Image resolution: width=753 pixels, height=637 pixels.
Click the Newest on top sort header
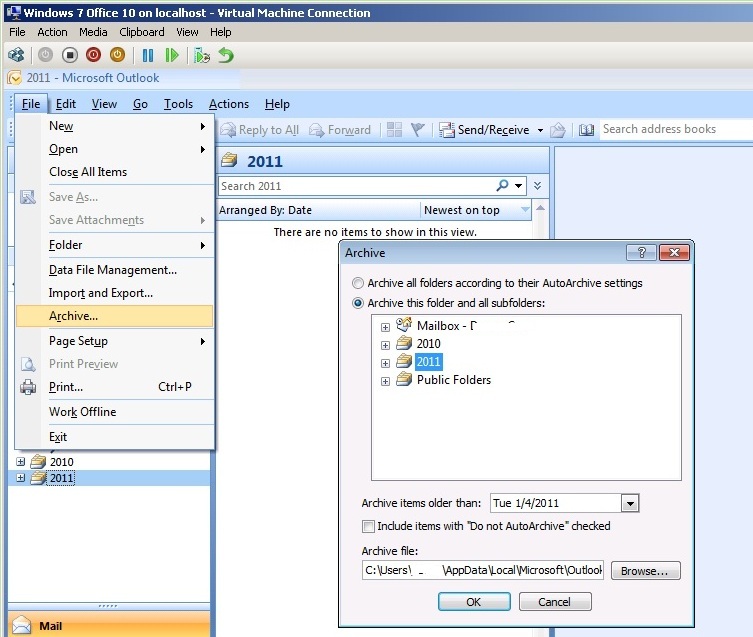(476, 210)
